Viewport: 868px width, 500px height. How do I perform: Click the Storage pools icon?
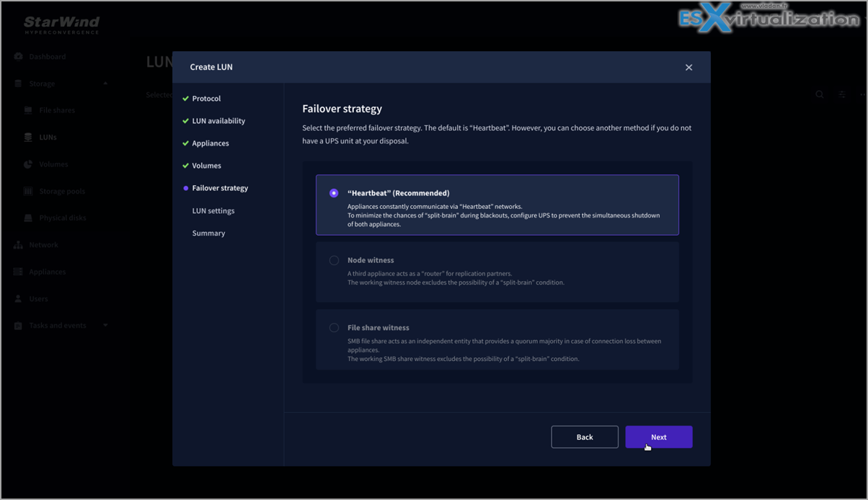coord(28,192)
